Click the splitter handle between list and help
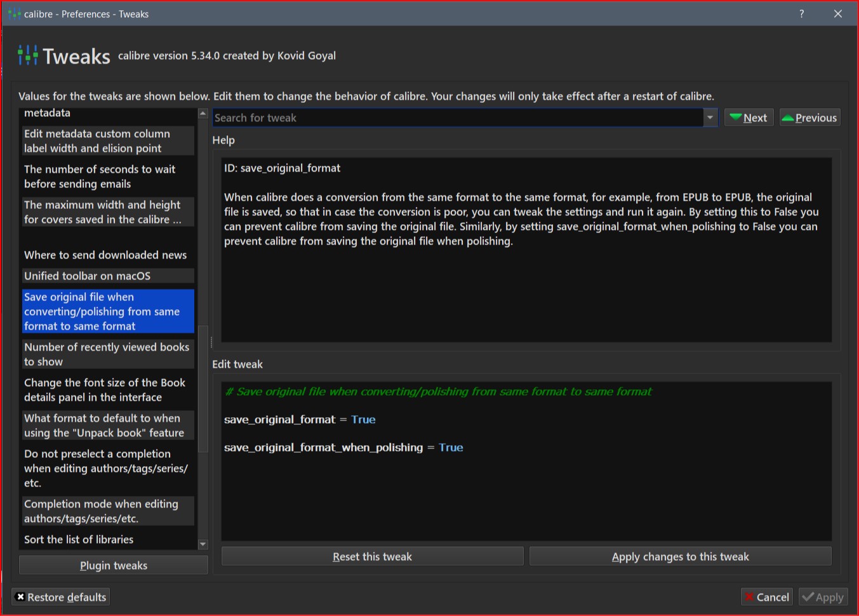The image size is (859, 616). tap(211, 343)
